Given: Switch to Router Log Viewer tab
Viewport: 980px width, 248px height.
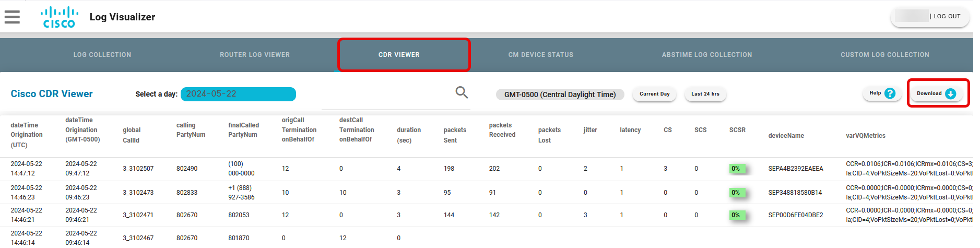Looking at the screenshot, I should 255,54.
